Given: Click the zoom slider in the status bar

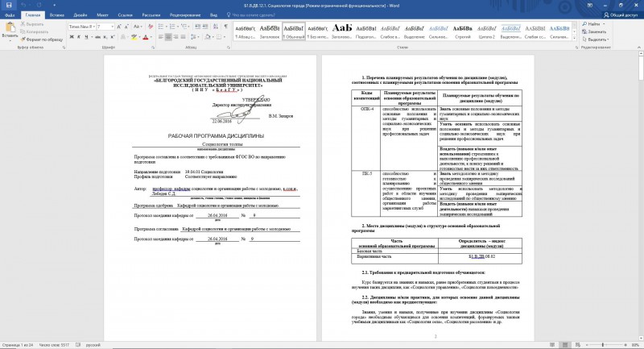Looking at the screenshot, I should tap(602, 345).
